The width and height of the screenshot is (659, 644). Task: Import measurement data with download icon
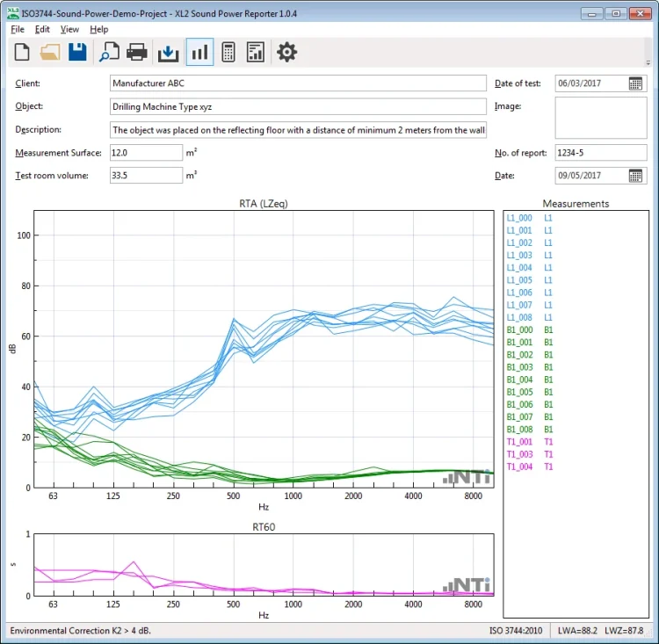pyautogui.click(x=168, y=53)
